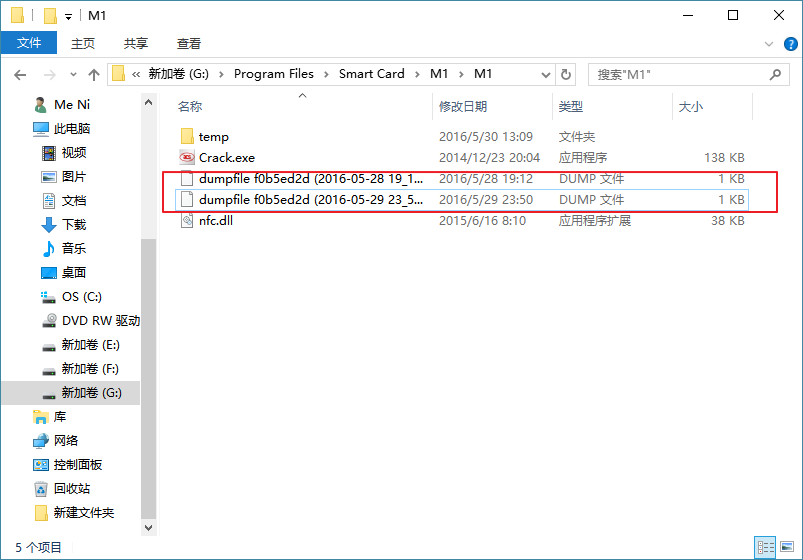
Task: Open the temp folder icon
Action: [x=186, y=137]
